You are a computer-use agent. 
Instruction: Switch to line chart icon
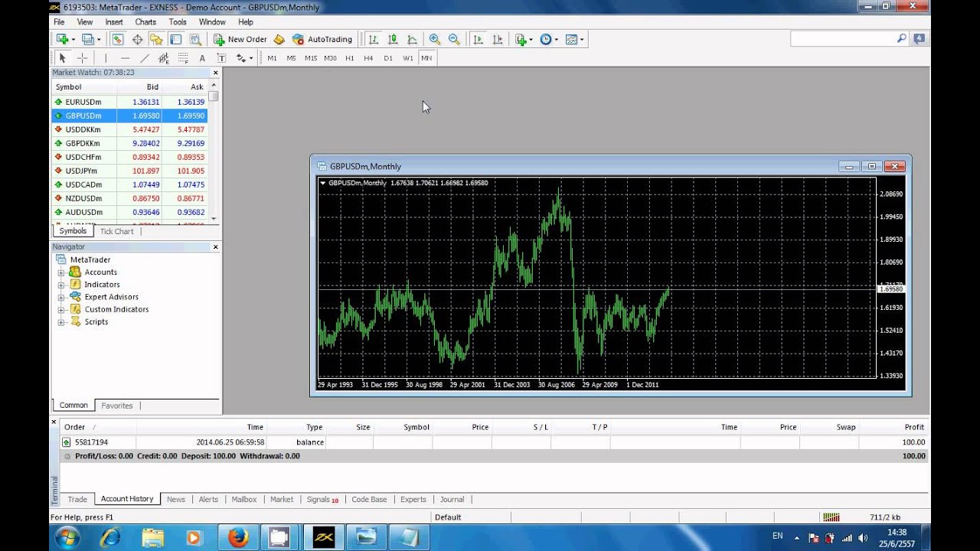411,39
